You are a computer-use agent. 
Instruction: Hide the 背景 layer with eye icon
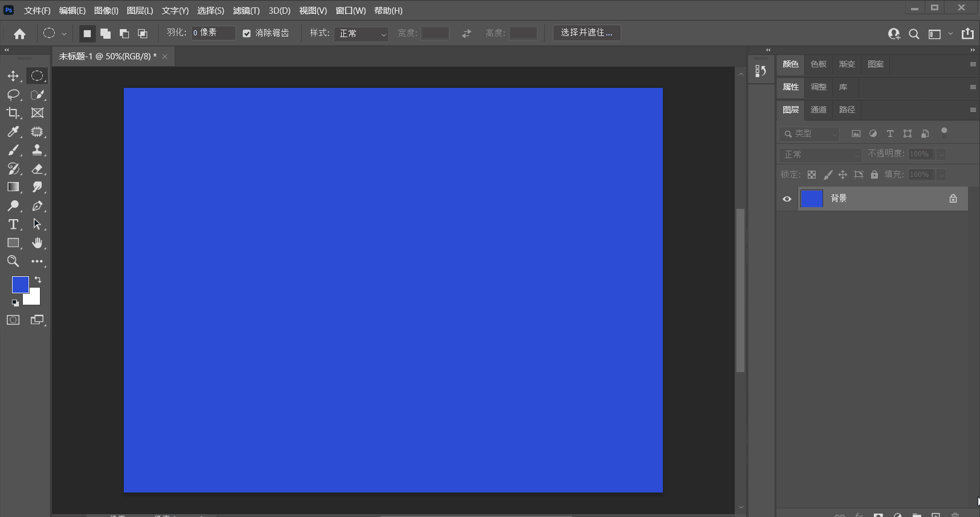[787, 199]
